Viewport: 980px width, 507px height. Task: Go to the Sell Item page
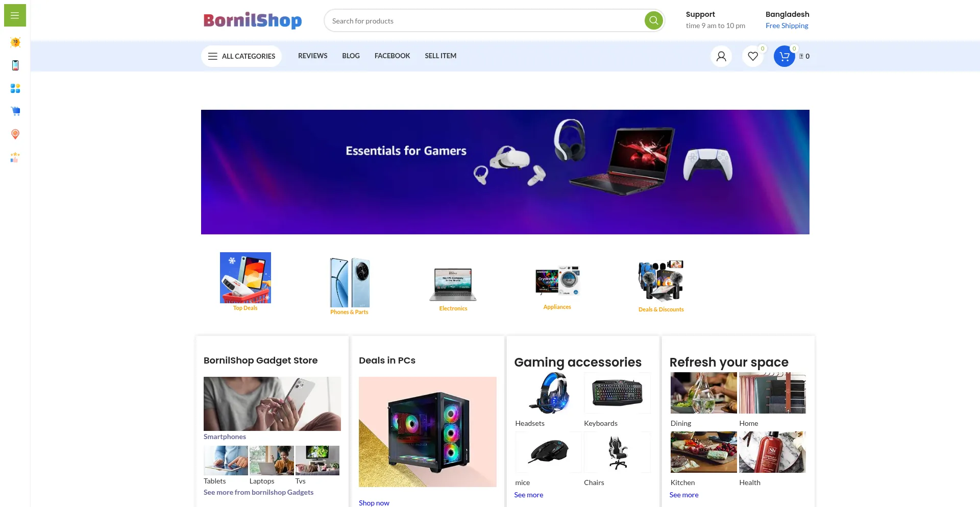tap(440, 56)
